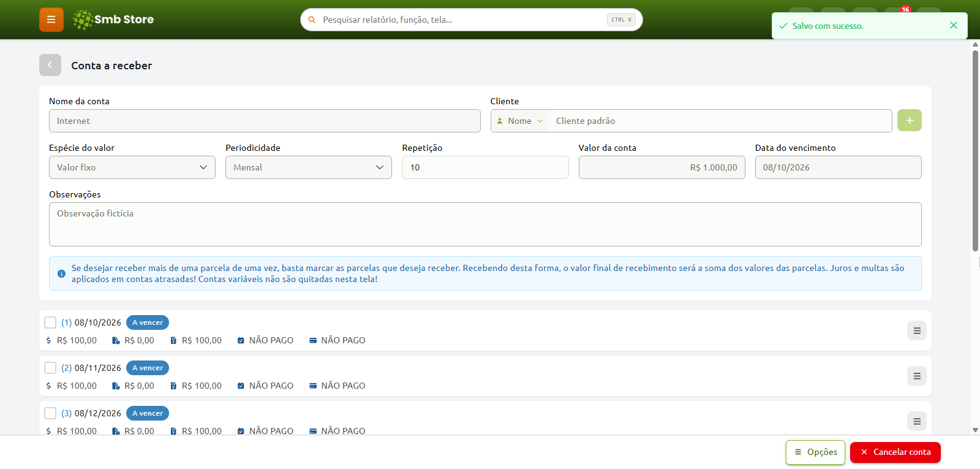Click the Observações text area

[x=485, y=224]
